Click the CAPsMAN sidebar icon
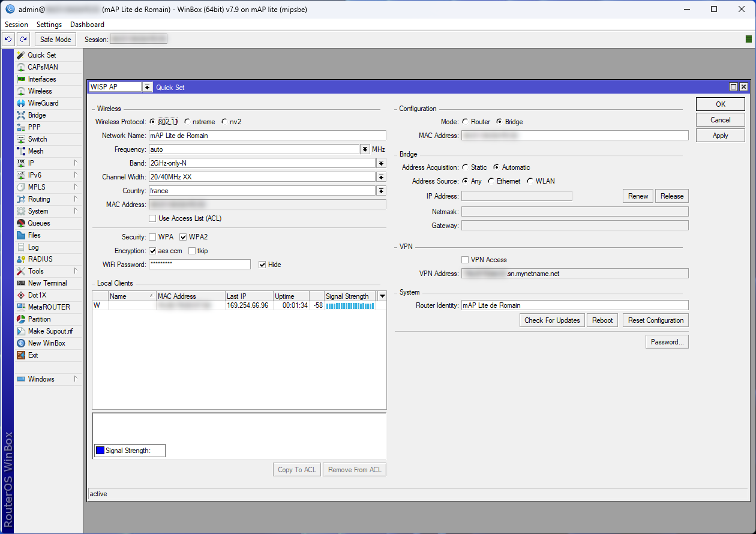Screen dimensions: 756x534 [22, 67]
